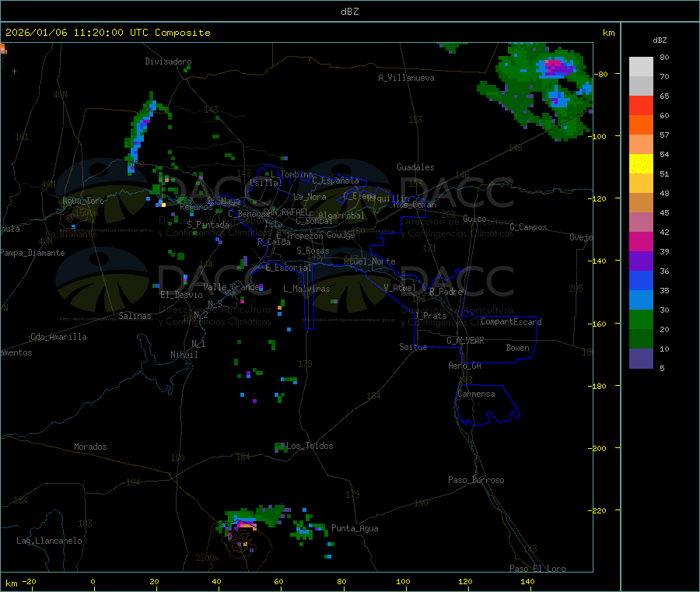
Task: Select the purple 36 dBZ legend swatch
Action: (x=641, y=261)
